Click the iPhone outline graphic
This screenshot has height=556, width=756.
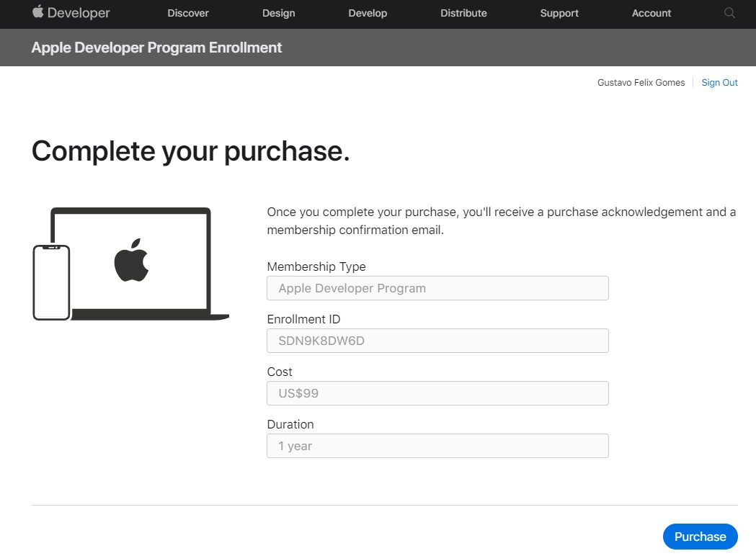click(51, 283)
